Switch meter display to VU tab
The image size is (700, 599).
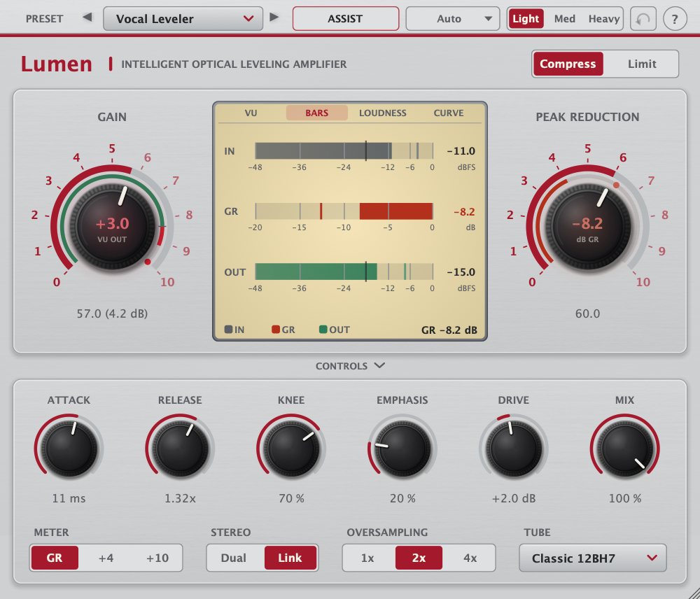(x=251, y=113)
